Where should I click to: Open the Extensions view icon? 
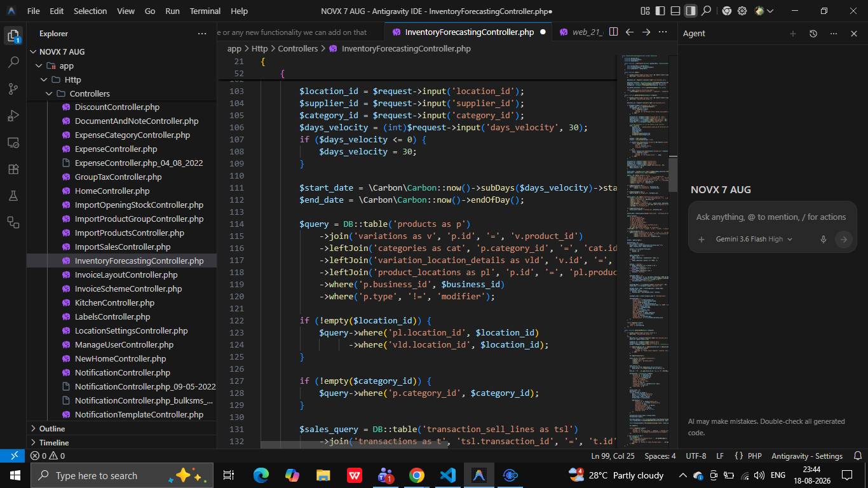13,169
